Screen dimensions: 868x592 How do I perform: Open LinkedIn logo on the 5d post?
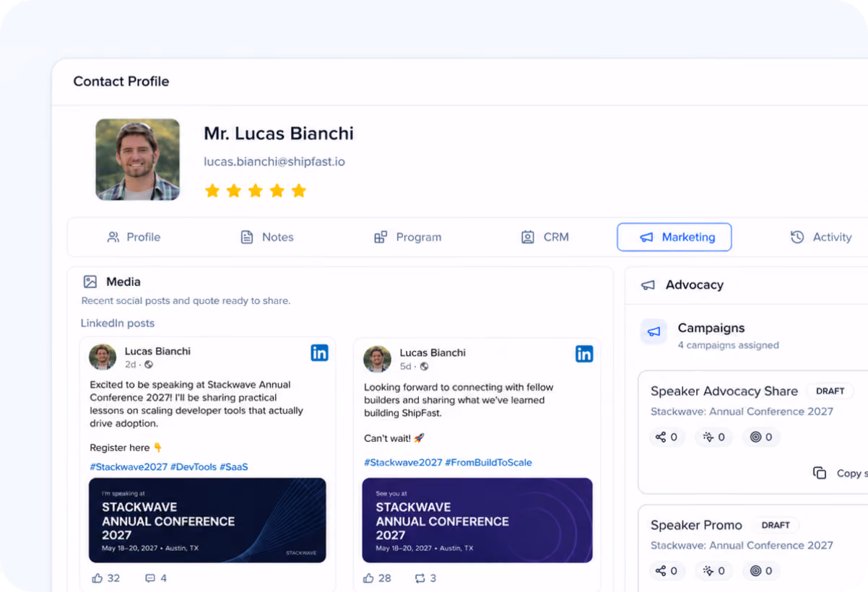tap(584, 354)
